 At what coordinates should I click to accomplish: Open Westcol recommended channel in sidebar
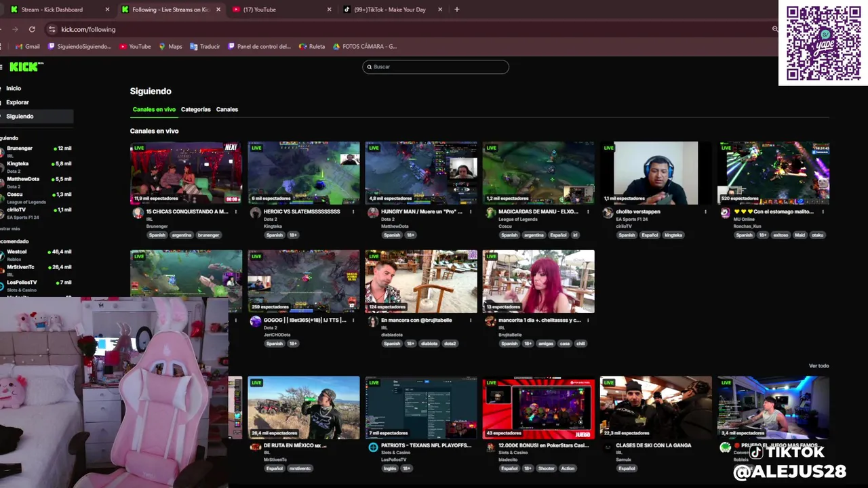pos(37,255)
